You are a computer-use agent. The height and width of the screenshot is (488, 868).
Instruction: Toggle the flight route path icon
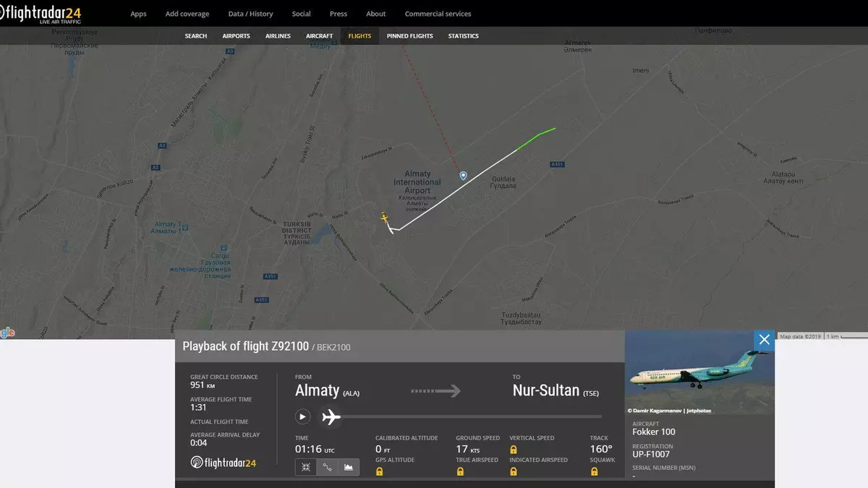pos(327,468)
